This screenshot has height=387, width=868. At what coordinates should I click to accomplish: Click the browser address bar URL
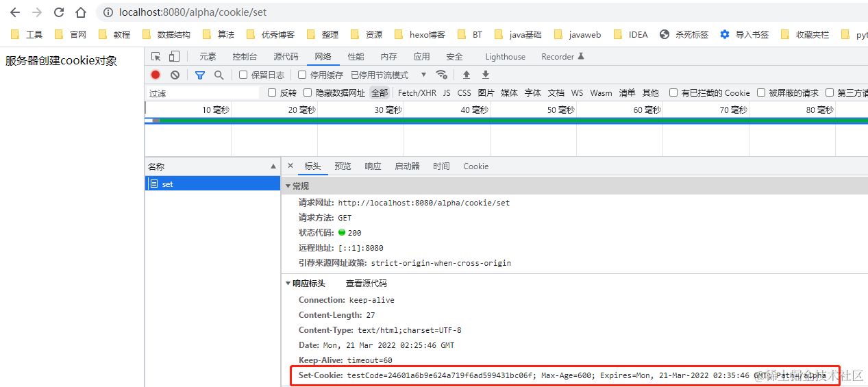193,12
